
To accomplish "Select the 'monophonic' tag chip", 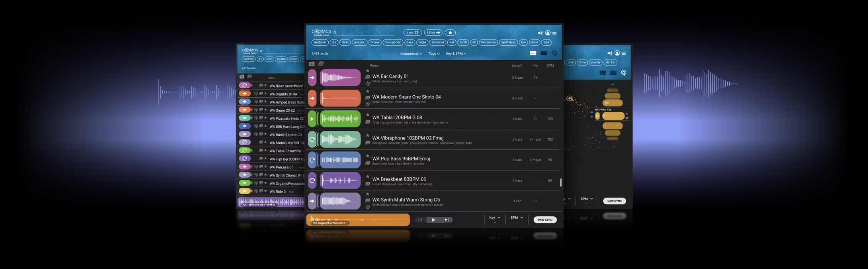I will coord(393,42).
